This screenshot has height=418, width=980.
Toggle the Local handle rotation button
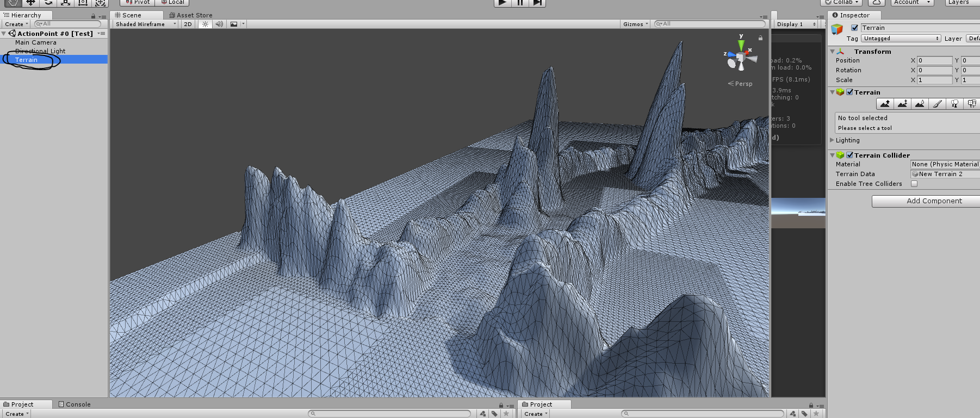(172, 3)
